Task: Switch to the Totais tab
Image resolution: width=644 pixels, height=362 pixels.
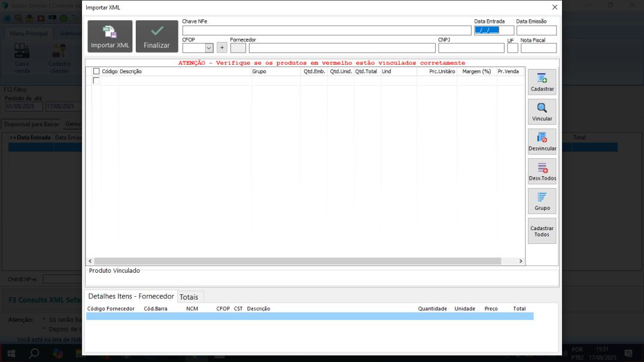Action: coord(189,297)
